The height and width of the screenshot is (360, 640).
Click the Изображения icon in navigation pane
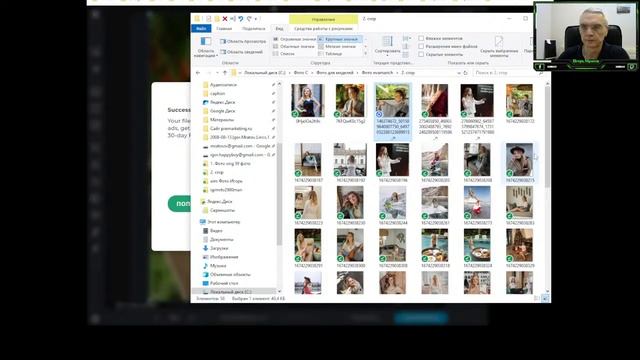coord(206,257)
